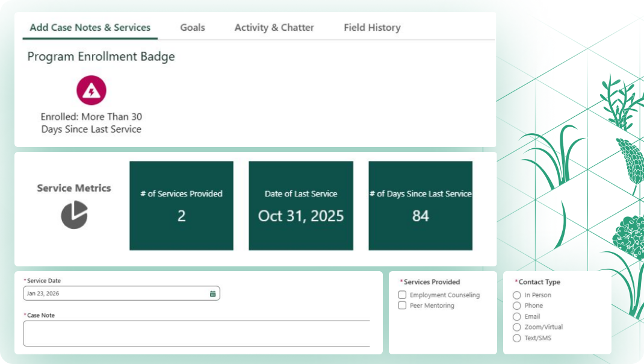Click the # of Days Since Last Service tile
The image size is (644, 364).
pyautogui.click(x=421, y=206)
